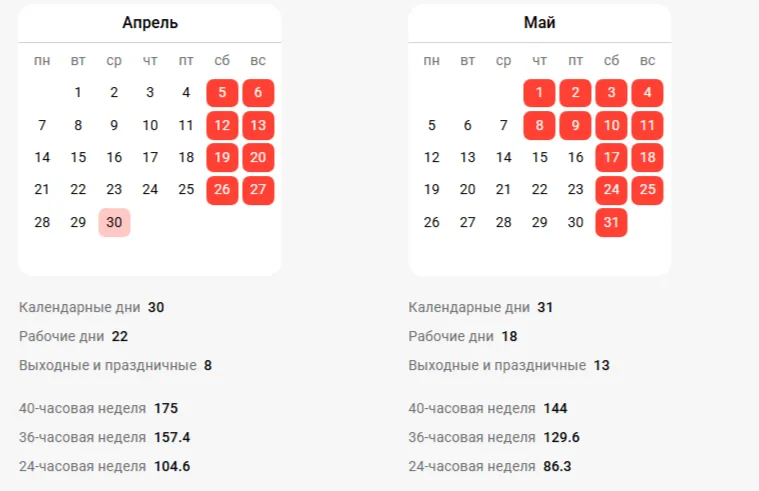Click May's пн weekday label
The width and height of the screenshot is (759, 491).
pyautogui.click(x=431, y=61)
